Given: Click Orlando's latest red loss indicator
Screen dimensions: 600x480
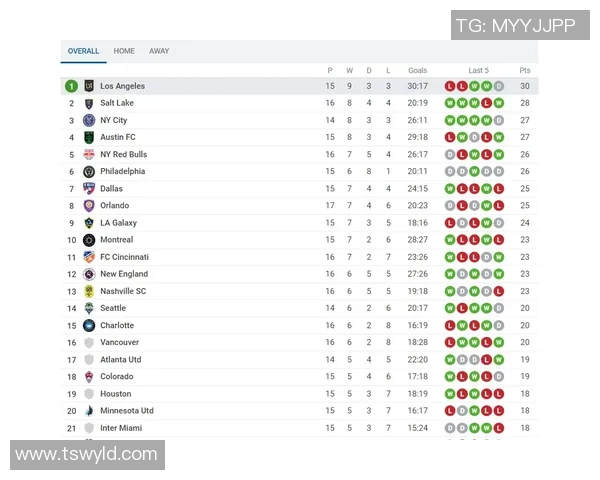Looking at the screenshot, I should (x=498, y=206).
